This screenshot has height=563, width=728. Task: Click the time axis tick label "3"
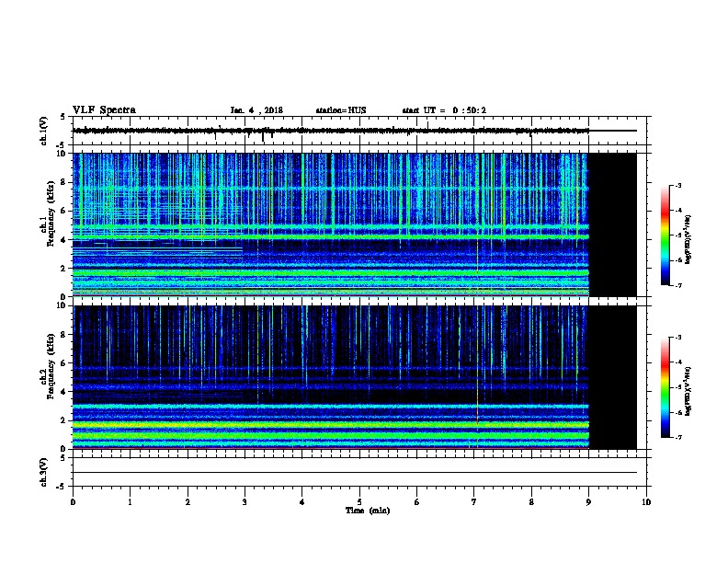[245, 502]
